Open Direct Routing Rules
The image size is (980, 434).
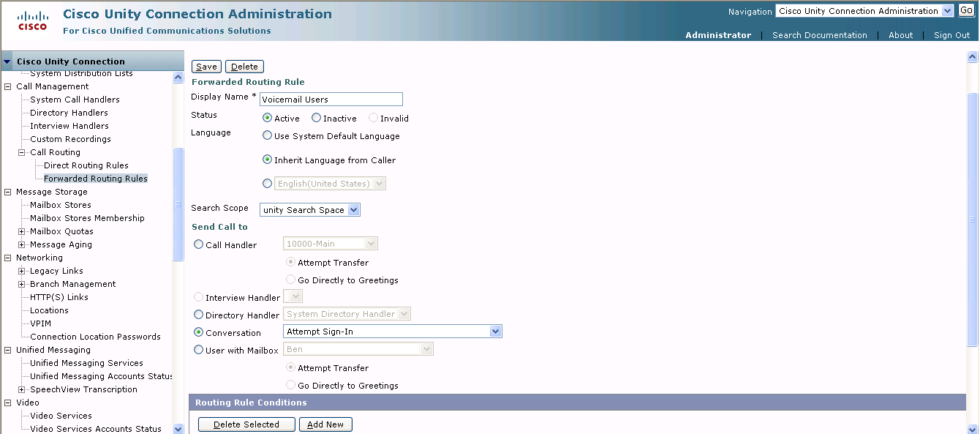(86, 165)
